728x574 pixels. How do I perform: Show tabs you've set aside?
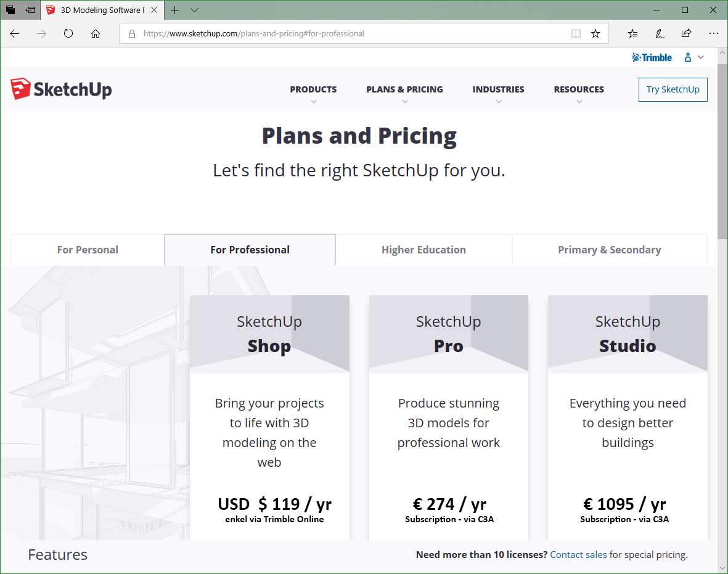point(10,10)
